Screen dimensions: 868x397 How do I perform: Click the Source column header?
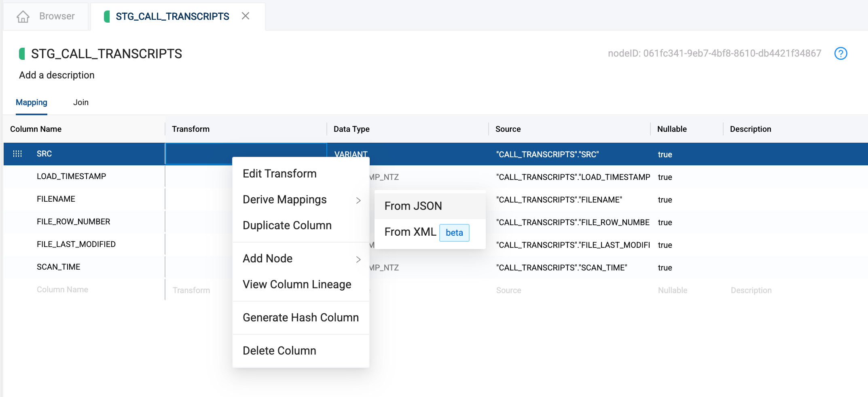[508, 129]
